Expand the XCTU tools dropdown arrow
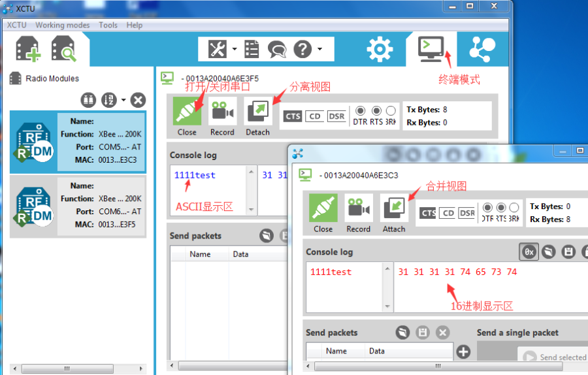Screen dimensions: 588x375 235,49
